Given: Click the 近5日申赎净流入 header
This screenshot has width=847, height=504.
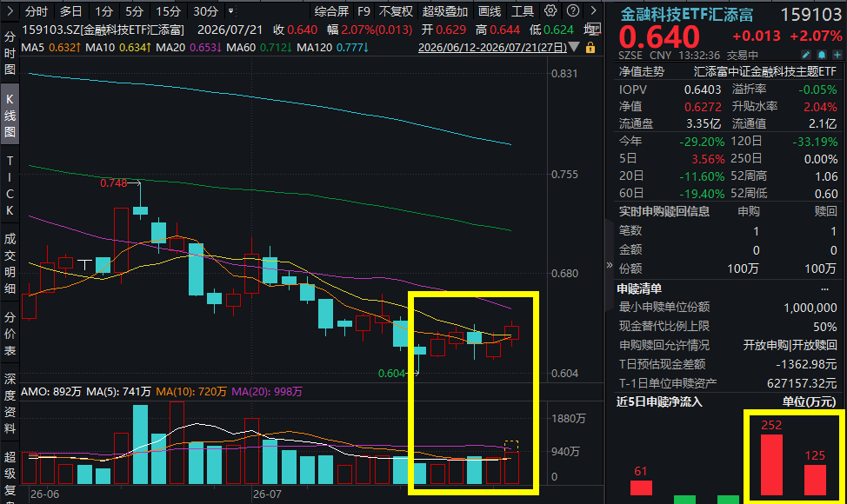Looking at the screenshot, I should [659, 402].
